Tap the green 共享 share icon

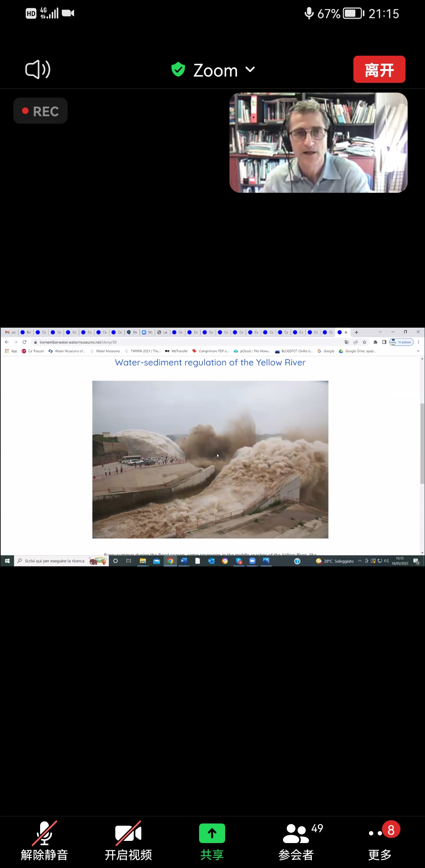click(212, 834)
